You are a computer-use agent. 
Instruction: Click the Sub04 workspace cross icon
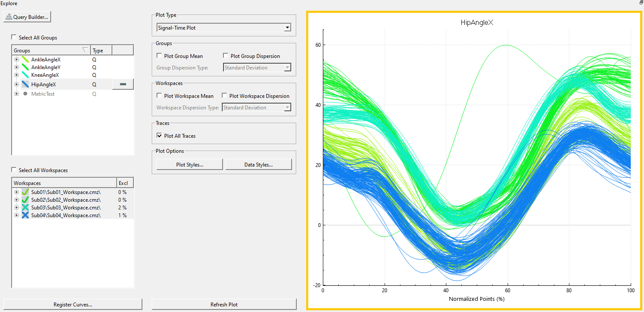pos(25,215)
